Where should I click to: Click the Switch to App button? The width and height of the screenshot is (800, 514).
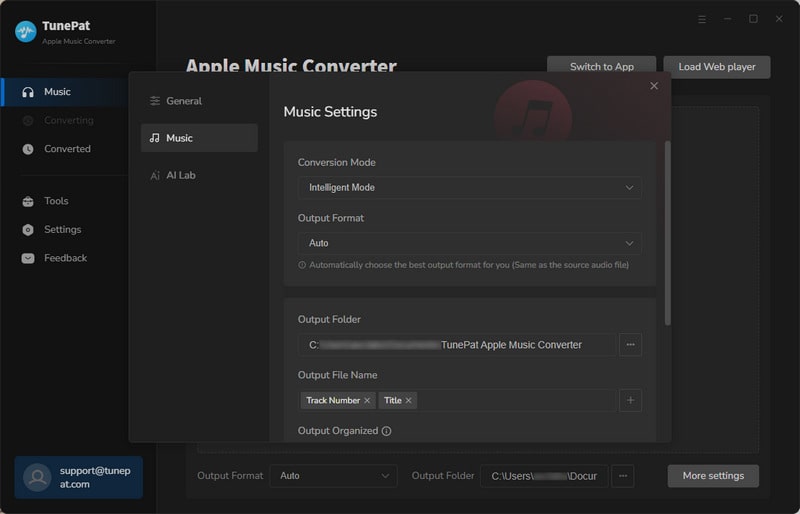click(602, 67)
